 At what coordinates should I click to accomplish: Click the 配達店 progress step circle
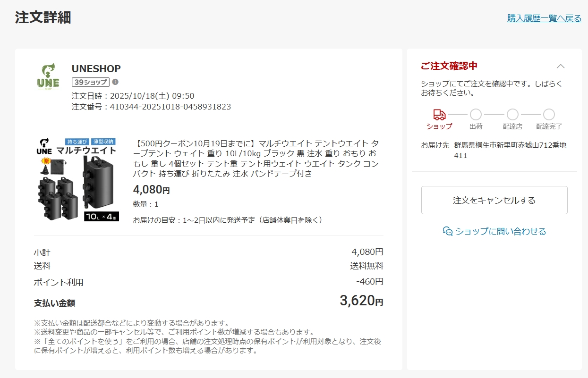(x=512, y=115)
